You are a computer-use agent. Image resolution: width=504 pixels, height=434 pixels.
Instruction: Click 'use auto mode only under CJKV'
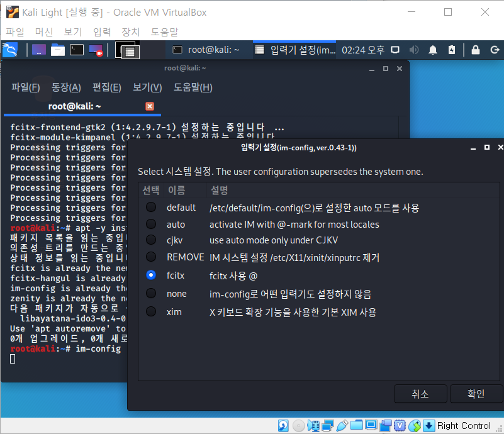point(274,240)
